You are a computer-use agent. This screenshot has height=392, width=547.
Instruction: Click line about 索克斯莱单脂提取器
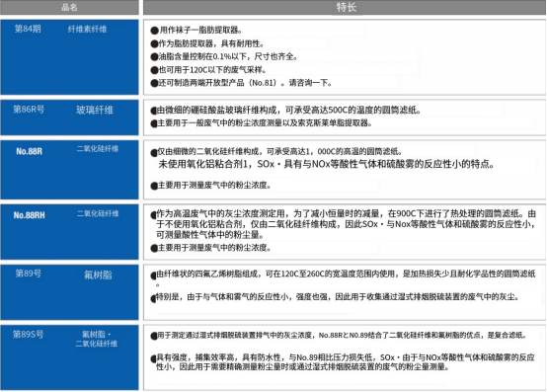coord(265,123)
